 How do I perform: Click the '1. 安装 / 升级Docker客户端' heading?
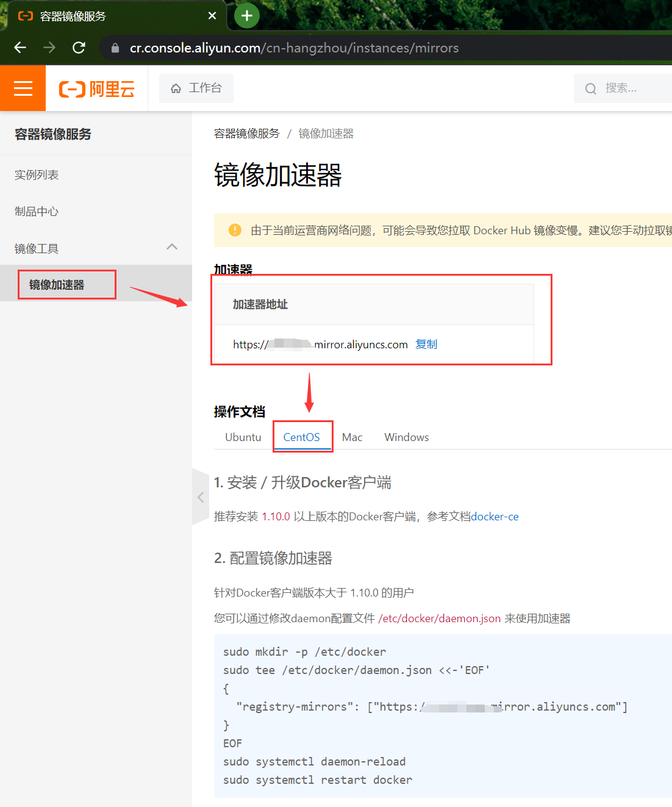point(302,482)
